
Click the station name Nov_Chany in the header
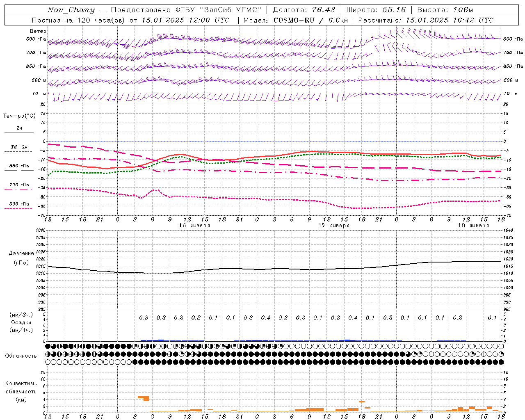coord(71,10)
